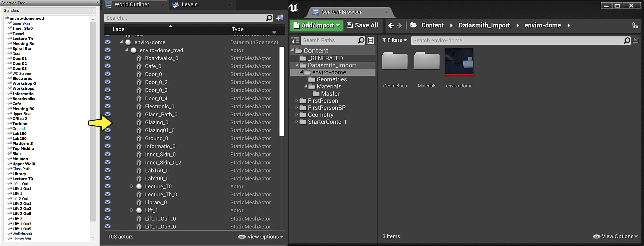Toggle visibility of Cafe_0 actor

coord(108,66)
